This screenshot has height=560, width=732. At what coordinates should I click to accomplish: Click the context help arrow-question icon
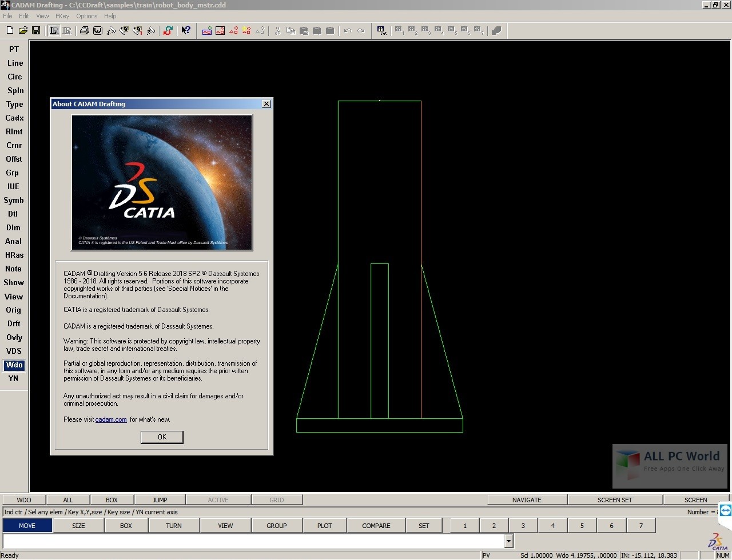point(186,31)
